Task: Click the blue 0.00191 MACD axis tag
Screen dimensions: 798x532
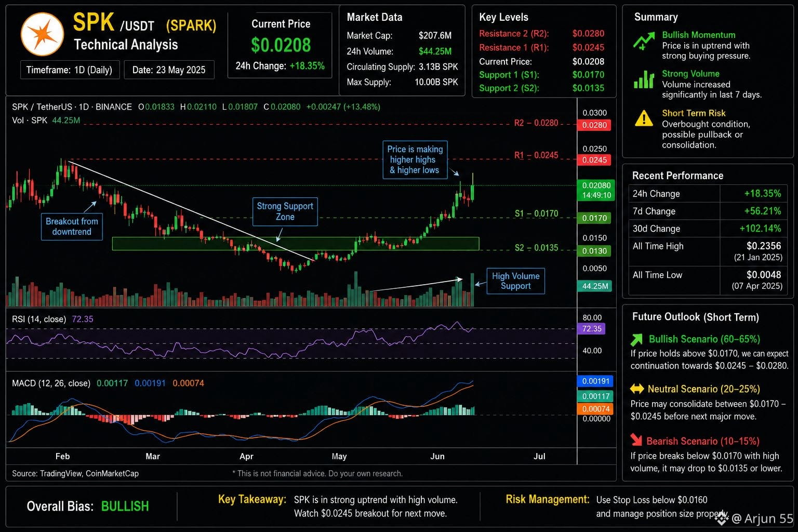Action: tap(595, 381)
